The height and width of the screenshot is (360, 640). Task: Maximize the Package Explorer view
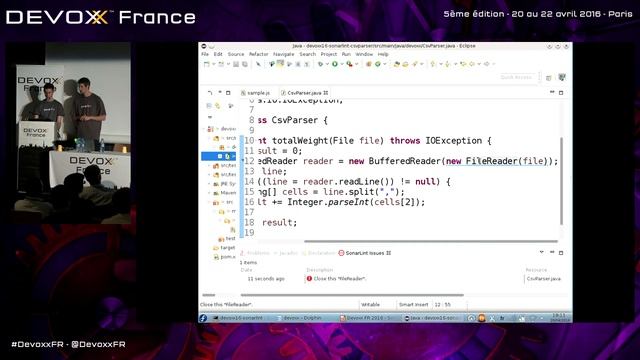228,93
